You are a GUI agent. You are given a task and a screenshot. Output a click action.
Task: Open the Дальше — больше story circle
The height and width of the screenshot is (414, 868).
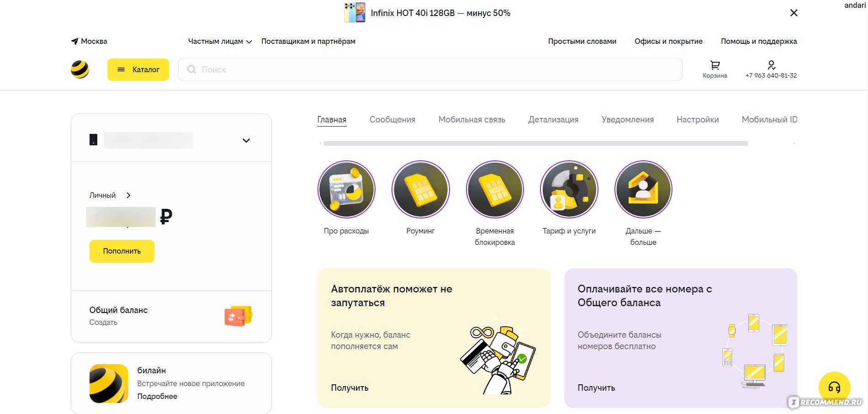tap(643, 189)
